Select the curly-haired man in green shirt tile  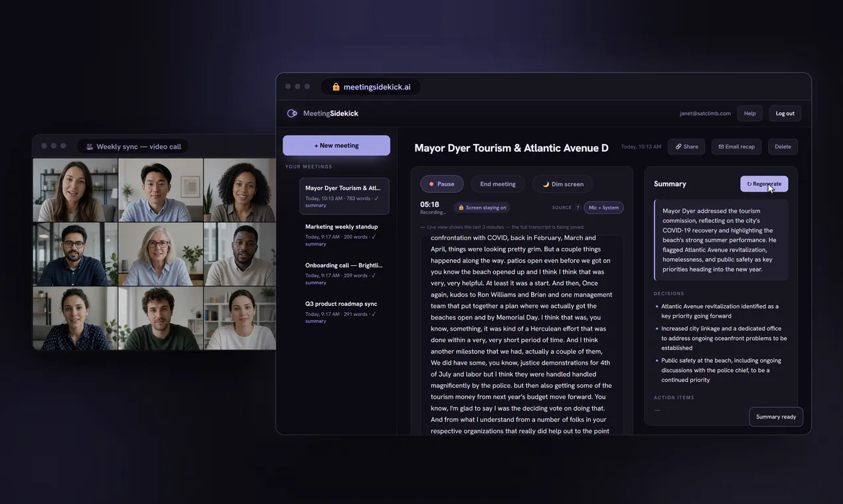[161, 318]
